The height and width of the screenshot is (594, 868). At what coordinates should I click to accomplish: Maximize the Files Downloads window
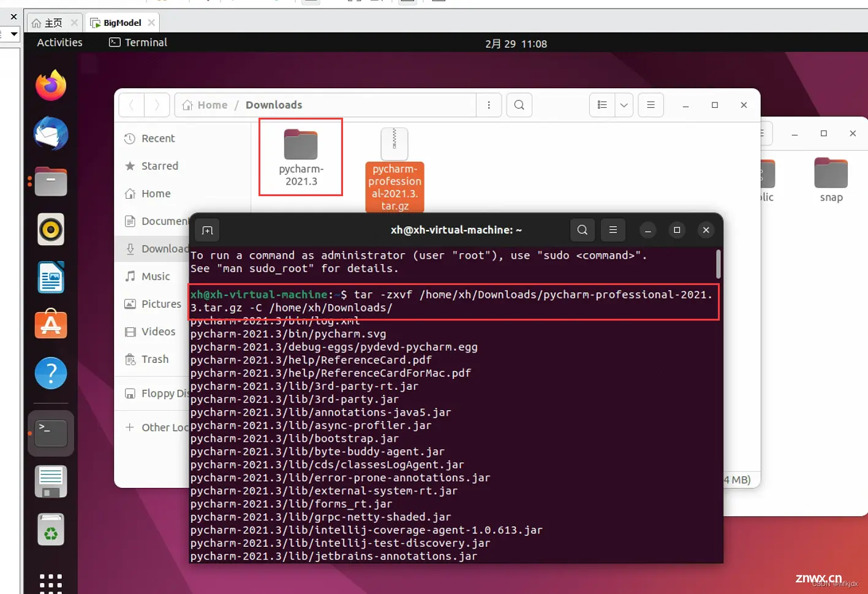point(714,105)
